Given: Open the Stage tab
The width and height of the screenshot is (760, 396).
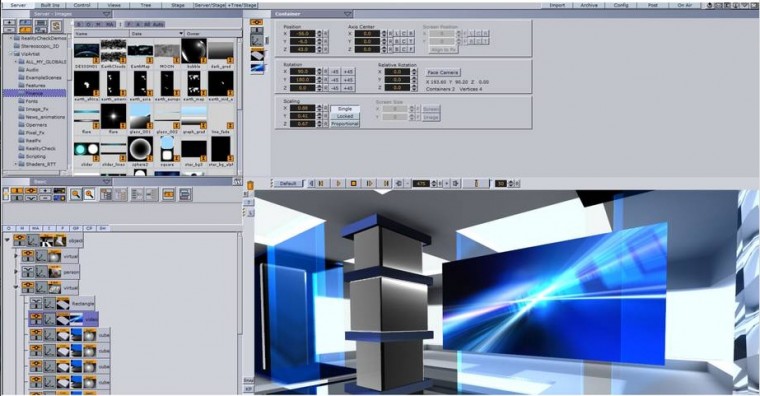Looking at the screenshot, I should pyautogui.click(x=178, y=5).
